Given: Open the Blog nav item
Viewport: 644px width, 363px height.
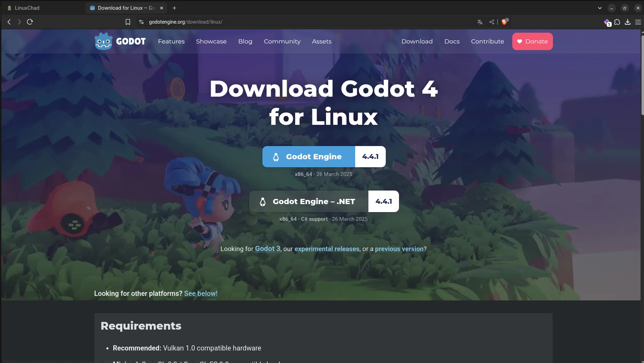Looking at the screenshot, I should pos(245,41).
